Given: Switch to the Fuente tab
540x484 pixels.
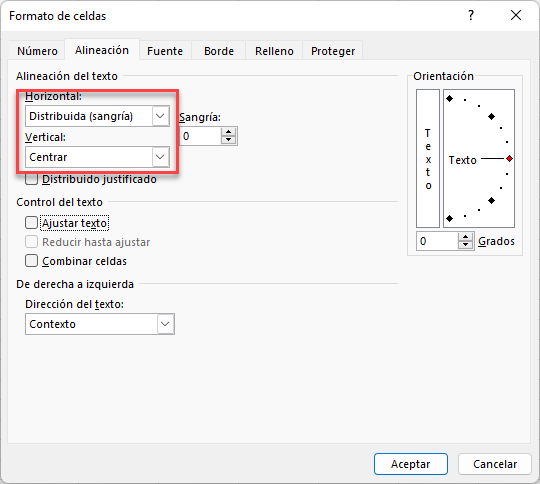Looking at the screenshot, I should 165,51.
